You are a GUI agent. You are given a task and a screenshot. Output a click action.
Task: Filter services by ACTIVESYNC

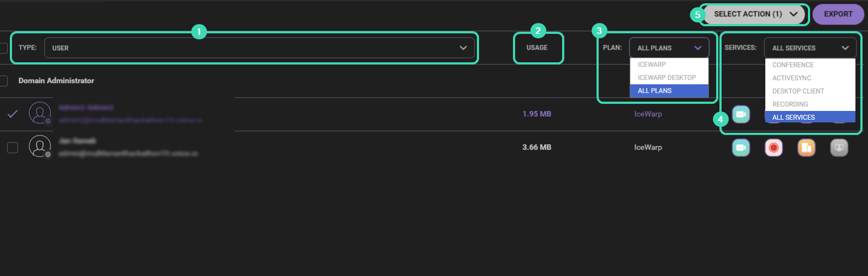tap(810, 78)
